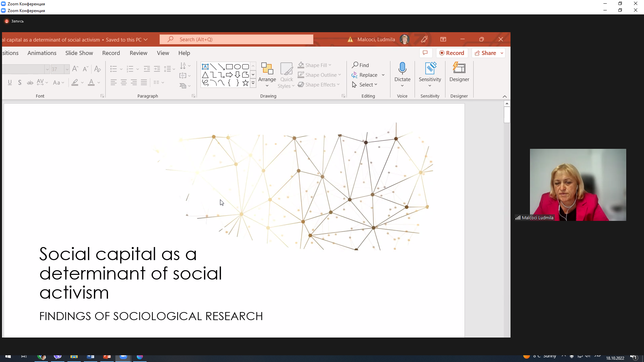The height and width of the screenshot is (362, 644).
Task: Toggle numbered list
Action: coord(130,69)
